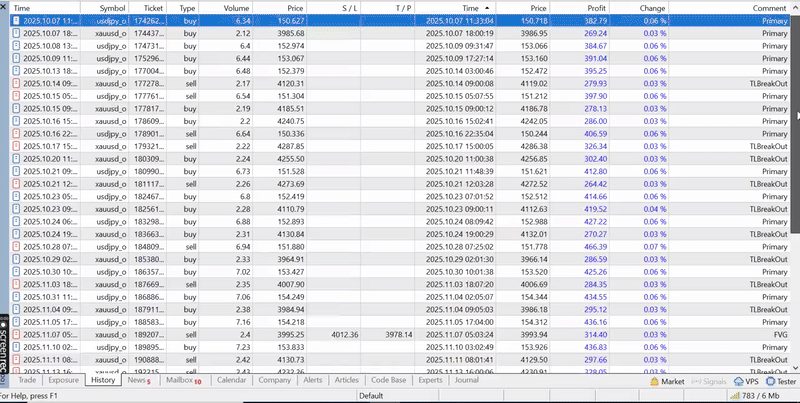The height and width of the screenshot is (403, 800).
Task: Click the buy icon of ticket 177817 row
Action: 16,109
